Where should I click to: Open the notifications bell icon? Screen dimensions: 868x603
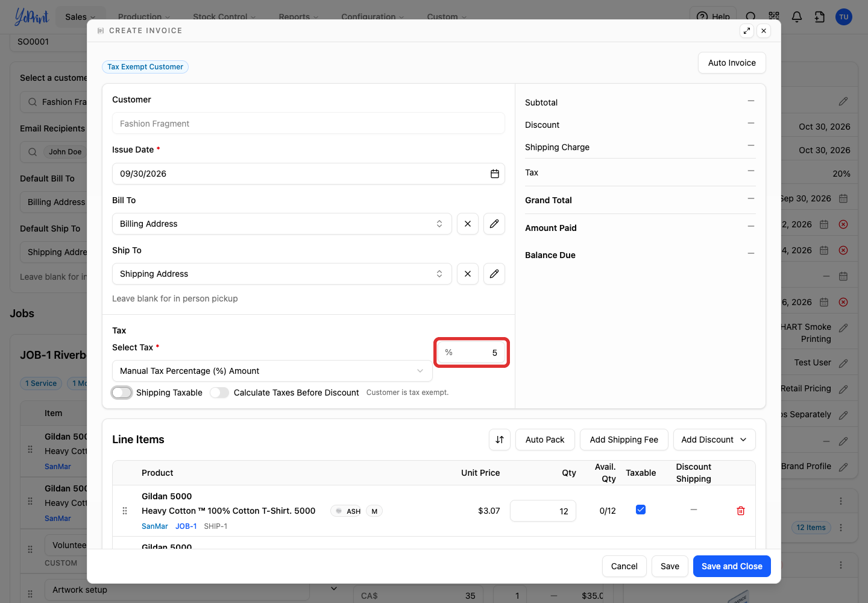pos(797,17)
